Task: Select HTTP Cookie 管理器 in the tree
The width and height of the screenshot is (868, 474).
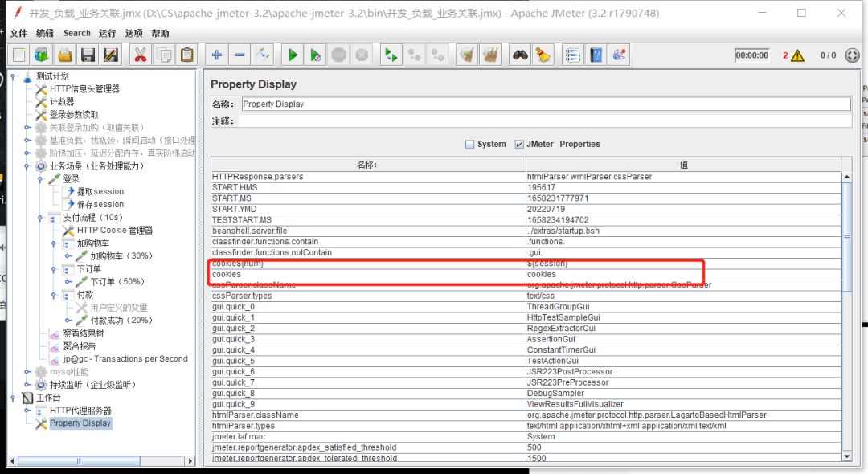Action: coord(114,231)
